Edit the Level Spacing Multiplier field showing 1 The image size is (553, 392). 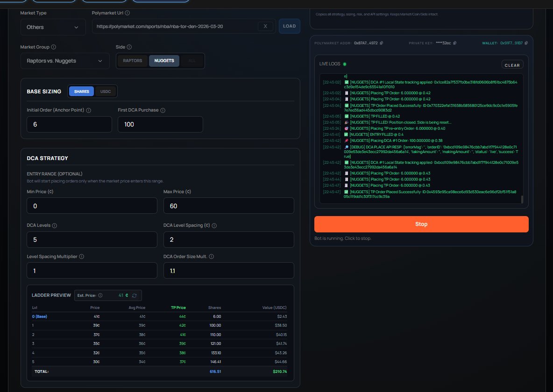[92, 271]
